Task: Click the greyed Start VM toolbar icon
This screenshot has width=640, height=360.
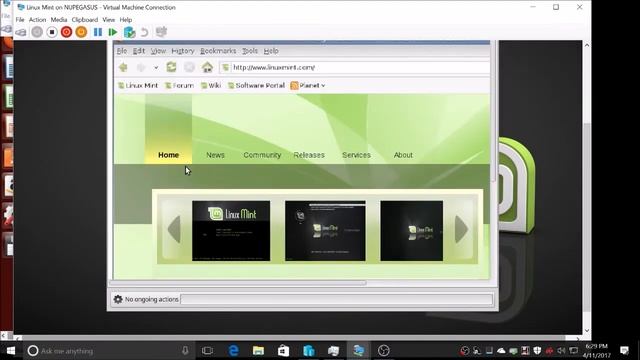Action: click(x=37, y=32)
